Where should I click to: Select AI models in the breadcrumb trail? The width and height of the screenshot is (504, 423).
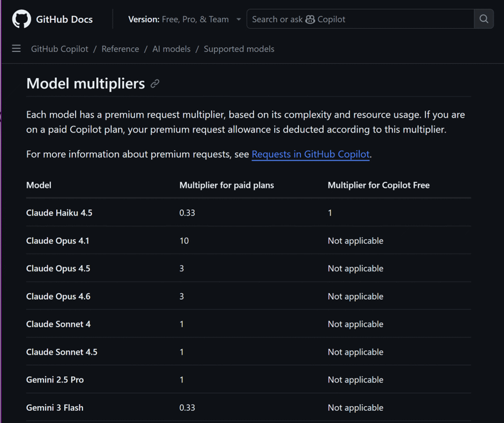[x=172, y=49]
